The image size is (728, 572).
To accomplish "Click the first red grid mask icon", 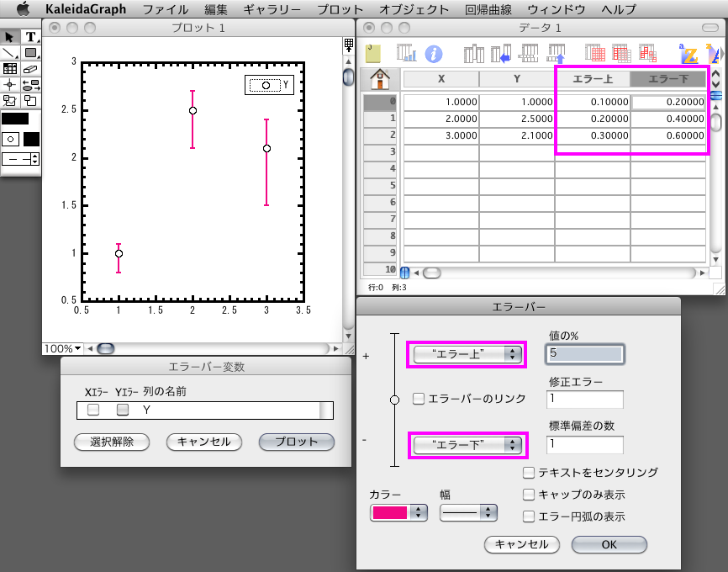I will (x=594, y=54).
